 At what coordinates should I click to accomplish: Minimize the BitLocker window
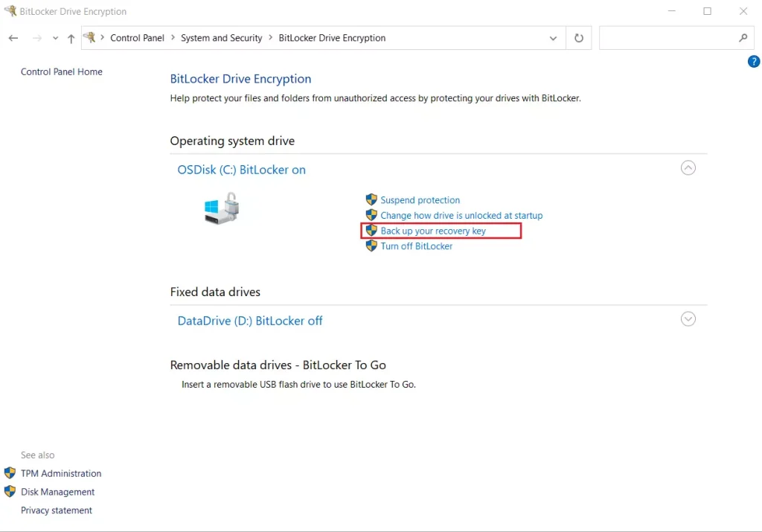pos(672,10)
